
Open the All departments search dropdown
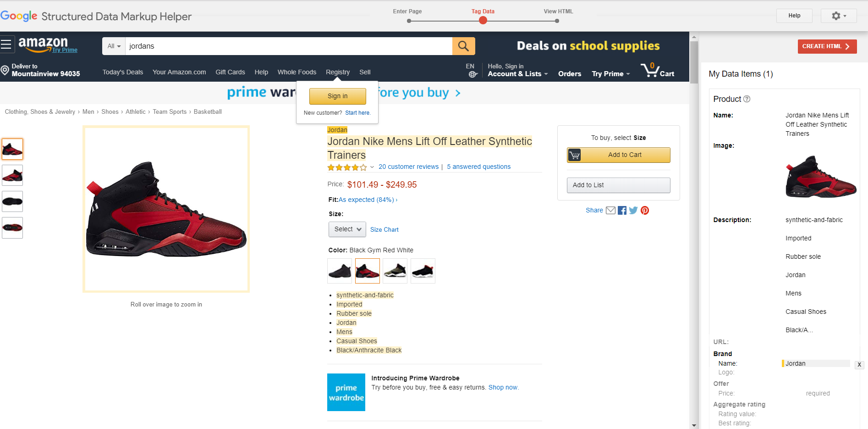click(114, 46)
